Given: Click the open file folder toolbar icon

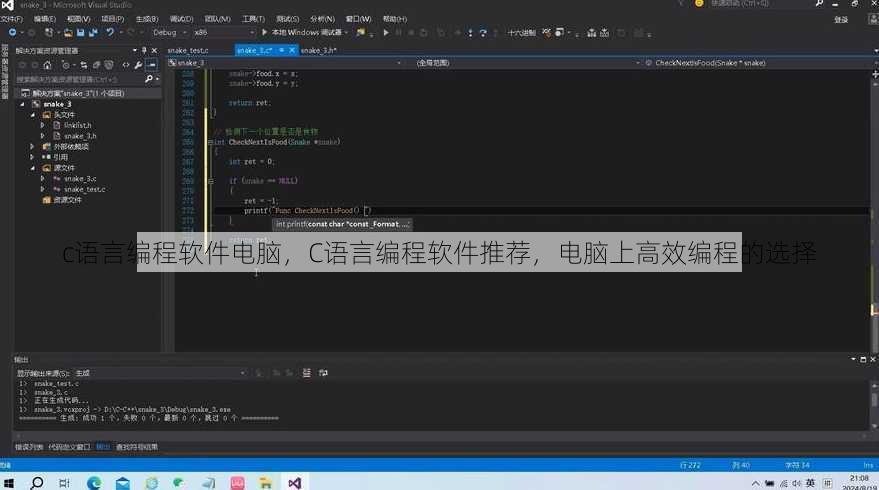Looking at the screenshot, I should click(68, 33).
